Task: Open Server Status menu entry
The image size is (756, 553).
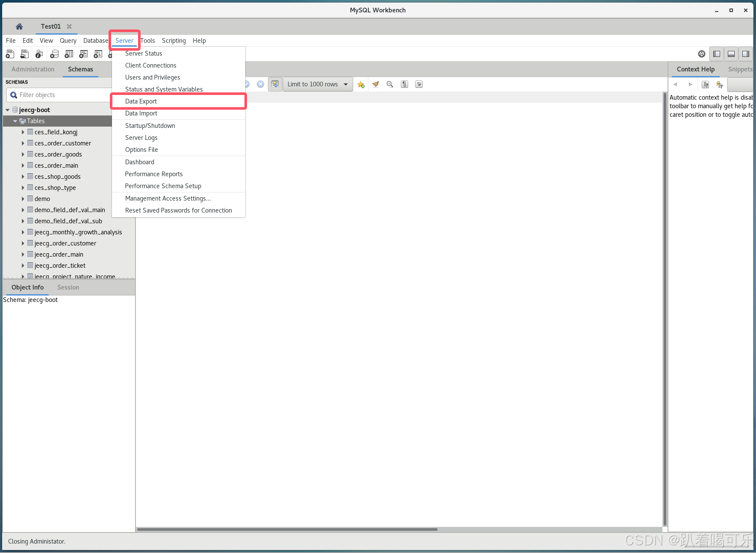Action: (179, 53)
